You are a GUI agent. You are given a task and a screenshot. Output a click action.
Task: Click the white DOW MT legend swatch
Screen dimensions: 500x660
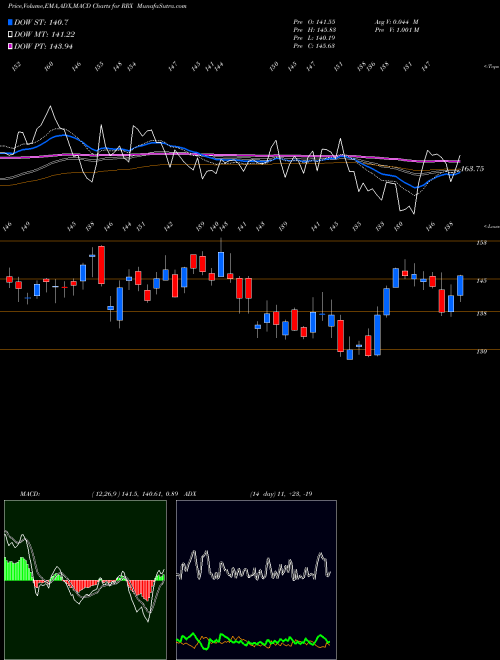click(x=11, y=35)
